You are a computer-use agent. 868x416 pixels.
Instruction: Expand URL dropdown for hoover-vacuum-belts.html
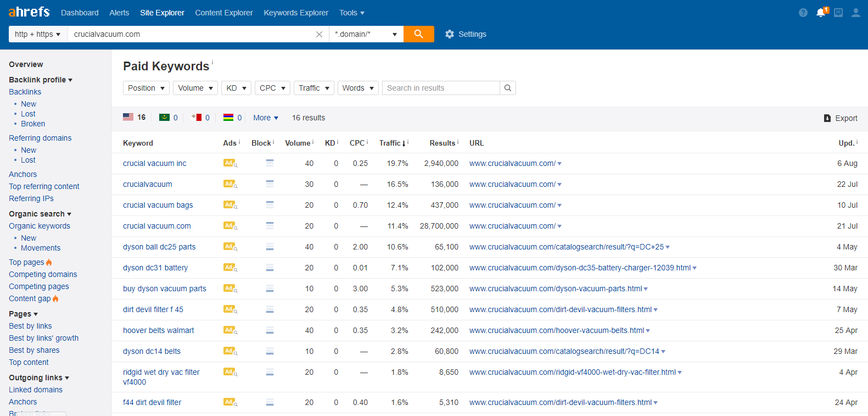click(648, 331)
